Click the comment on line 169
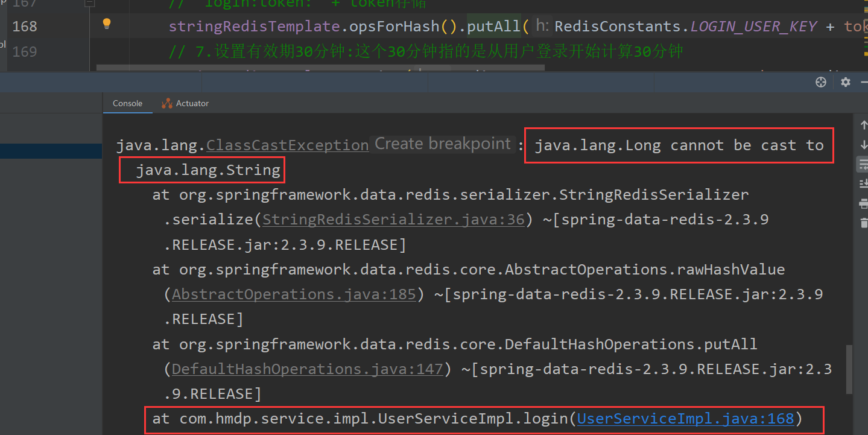868x435 pixels. pos(426,52)
